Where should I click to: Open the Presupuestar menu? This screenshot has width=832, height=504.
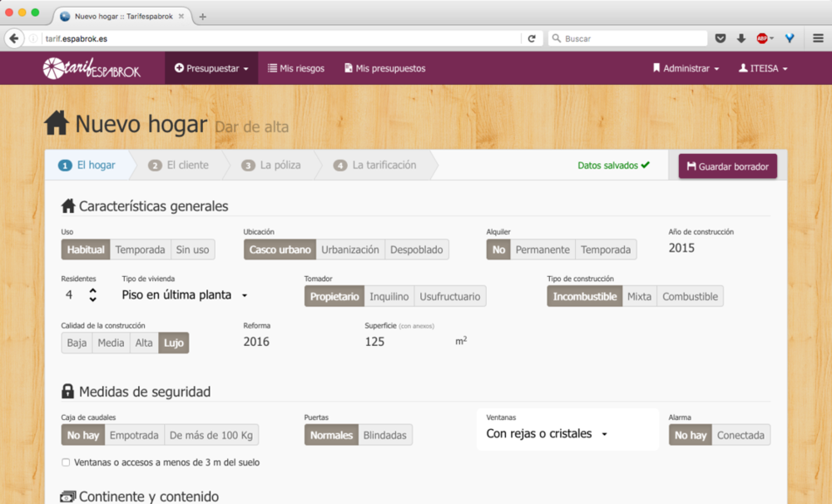210,67
